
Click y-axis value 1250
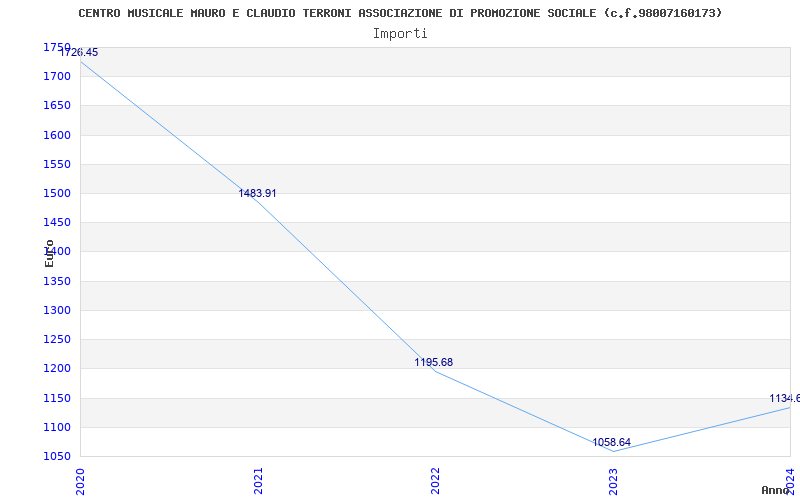[57, 339]
